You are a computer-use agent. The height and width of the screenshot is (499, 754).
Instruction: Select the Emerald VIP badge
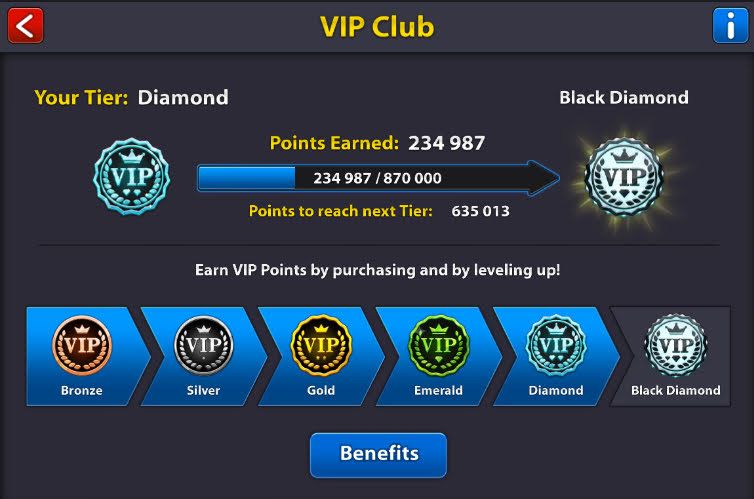[439, 345]
